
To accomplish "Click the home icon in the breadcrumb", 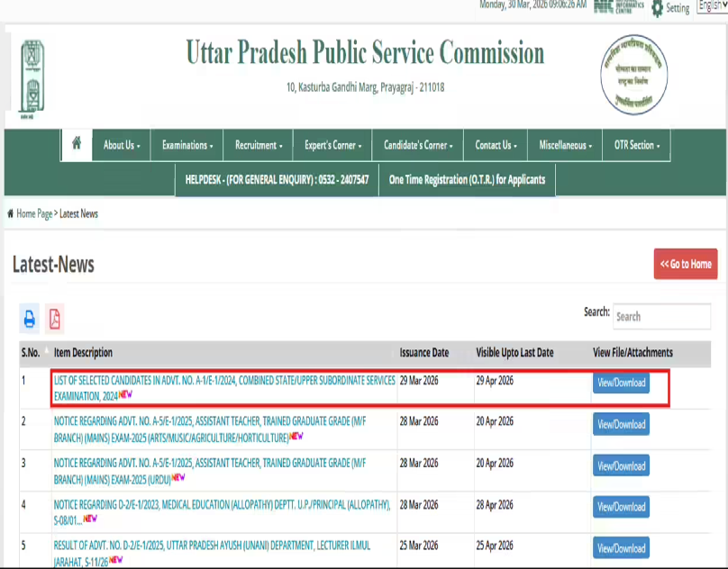I will pos(12,213).
